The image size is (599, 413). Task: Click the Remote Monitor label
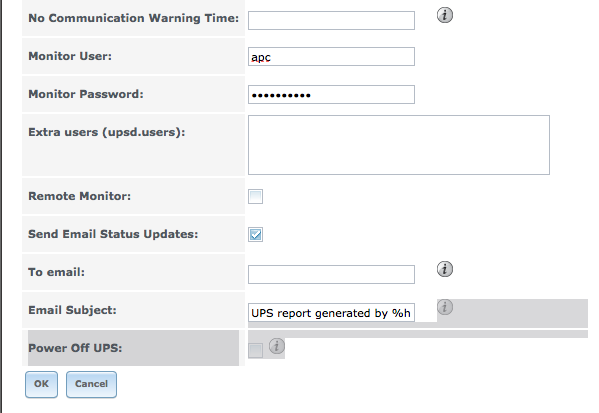79,196
